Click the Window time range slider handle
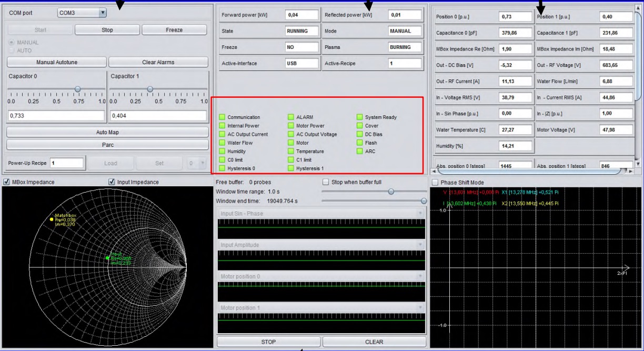The width and height of the screenshot is (644, 351). tap(391, 192)
